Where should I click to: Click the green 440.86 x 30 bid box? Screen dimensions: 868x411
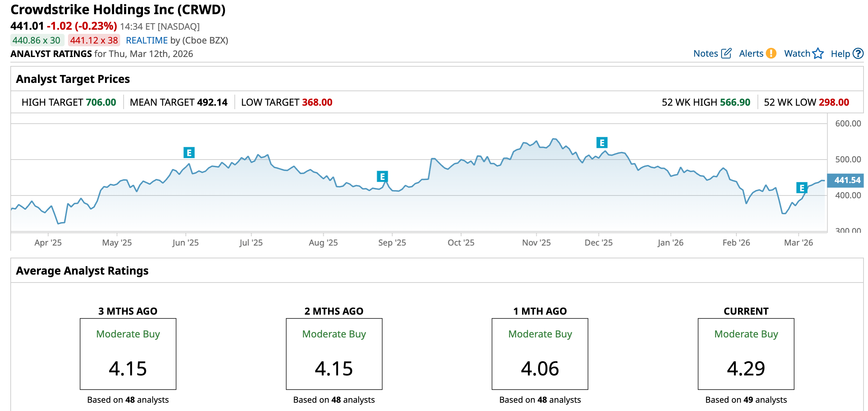(x=37, y=40)
